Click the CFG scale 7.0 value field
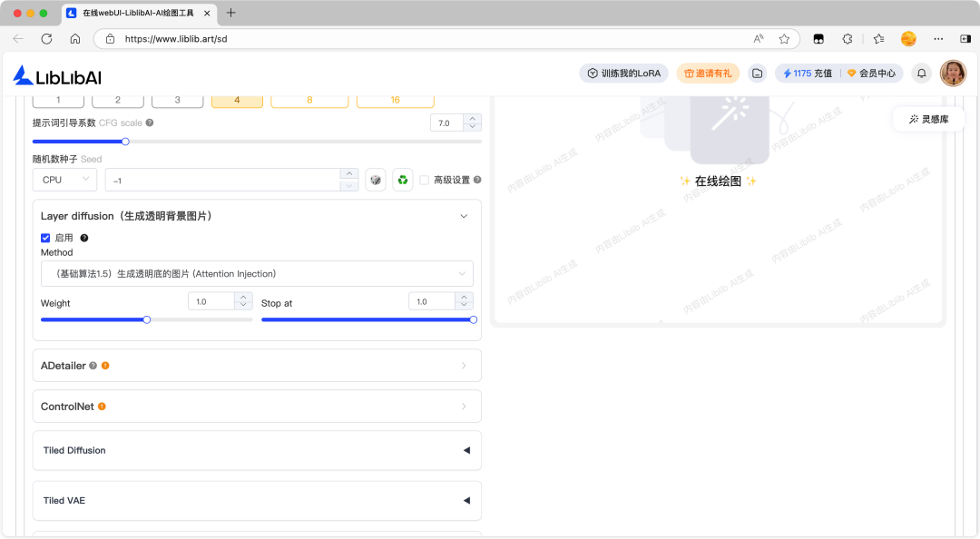This screenshot has height=539, width=980. click(x=447, y=122)
